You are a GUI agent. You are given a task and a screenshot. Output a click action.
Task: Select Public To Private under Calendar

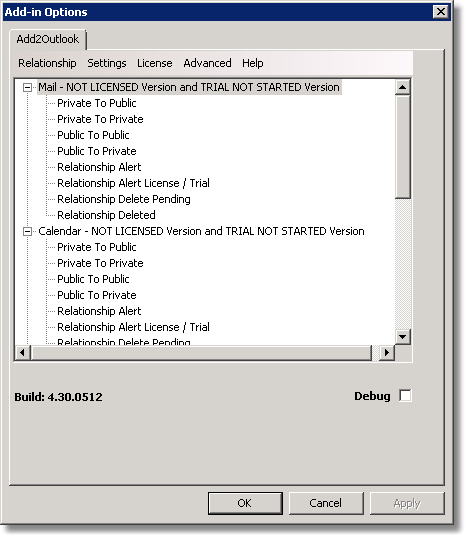[x=97, y=295]
